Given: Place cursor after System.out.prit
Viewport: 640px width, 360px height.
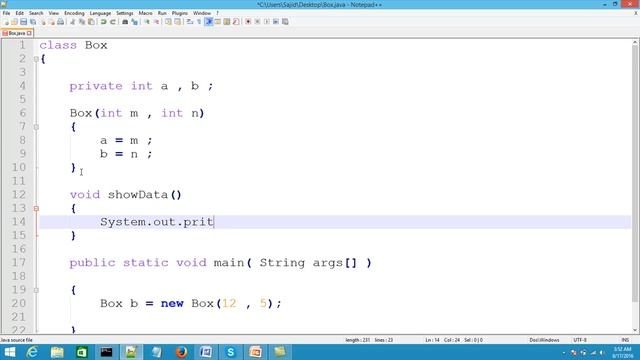Looking at the screenshot, I should coord(214,222).
